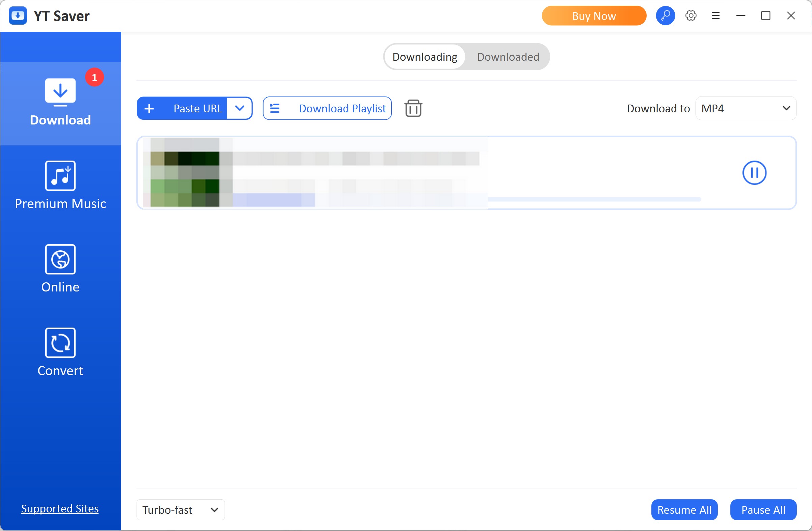This screenshot has height=531, width=812.
Task: Click the Resume All button
Action: pos(684,510)
